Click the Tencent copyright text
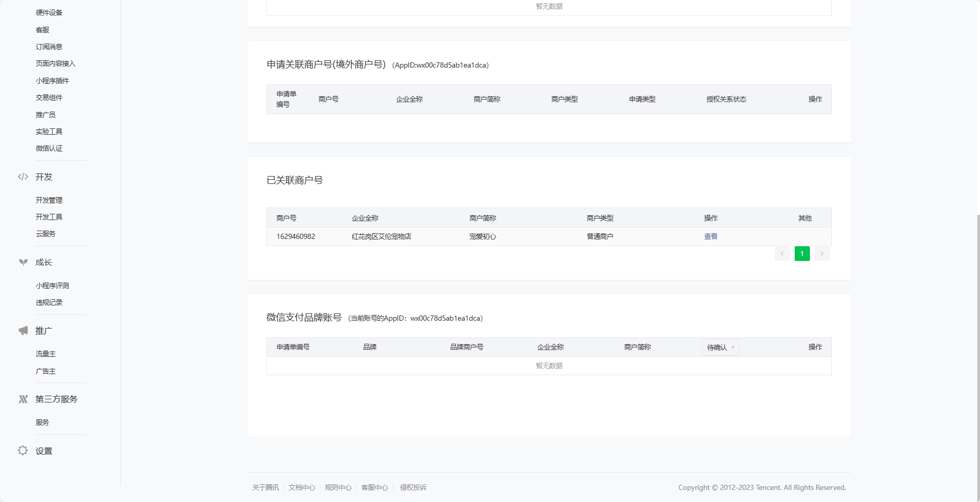The image size is (980, 502). click(762, 487)
